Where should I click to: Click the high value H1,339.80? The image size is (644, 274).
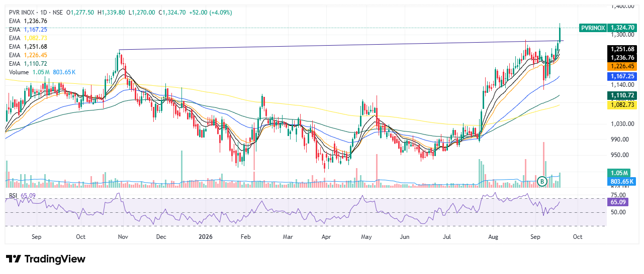click(x=111, y=12)
